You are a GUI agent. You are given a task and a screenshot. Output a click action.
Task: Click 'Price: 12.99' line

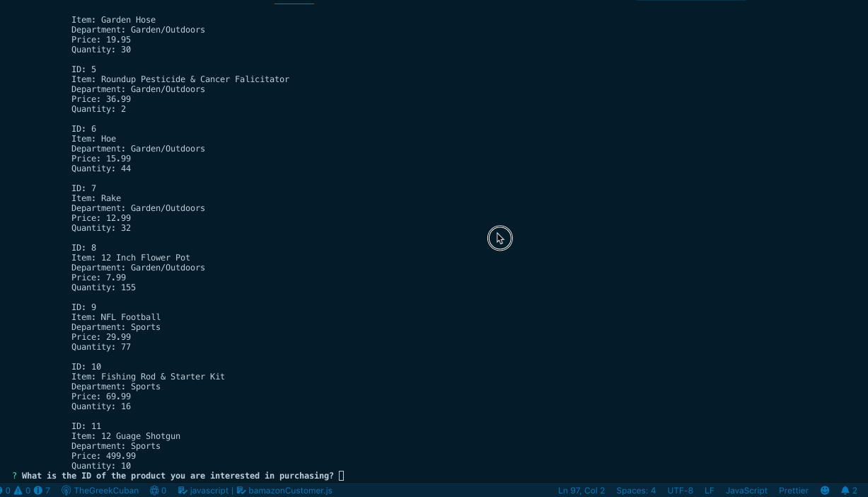[101, 218]
